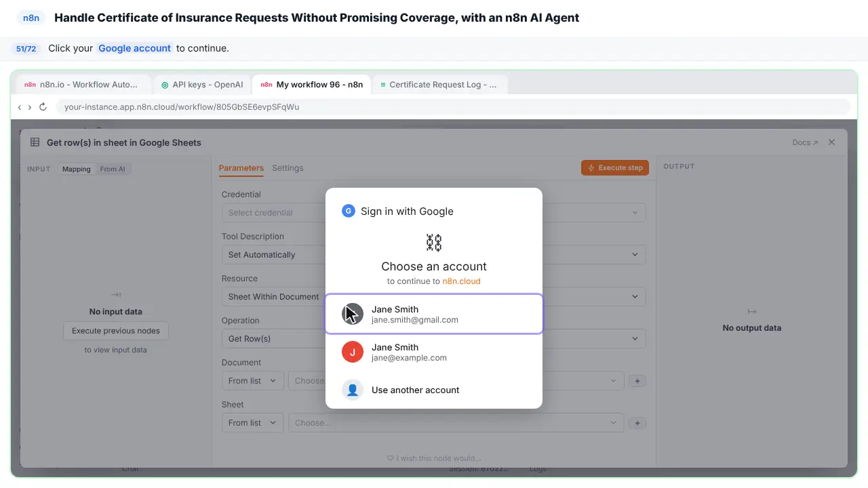Click the highlighted 'Google account' instruction text
Viewport: 868px width, 488px height.
coord(134,48)
